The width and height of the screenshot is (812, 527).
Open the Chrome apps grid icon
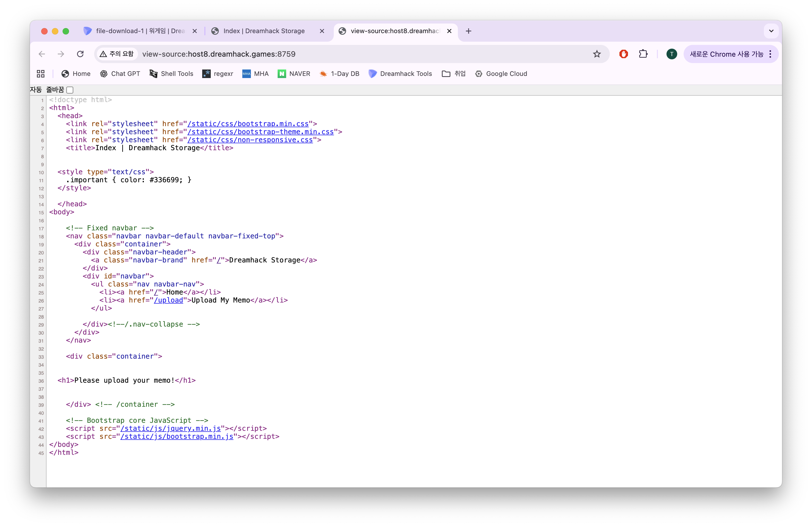[41, 74]
